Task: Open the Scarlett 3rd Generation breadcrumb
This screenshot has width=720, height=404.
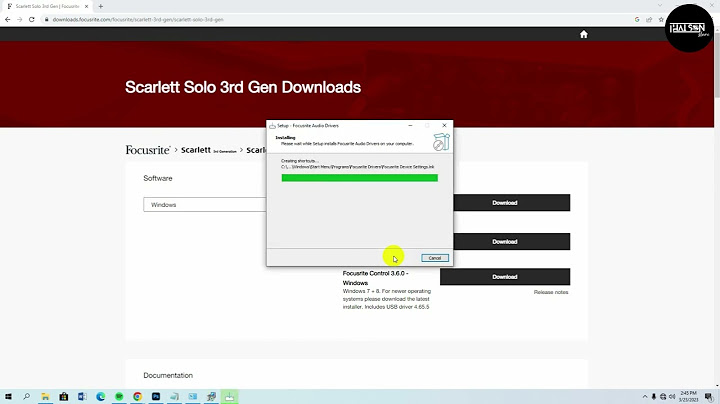Action: pos(208,150)
